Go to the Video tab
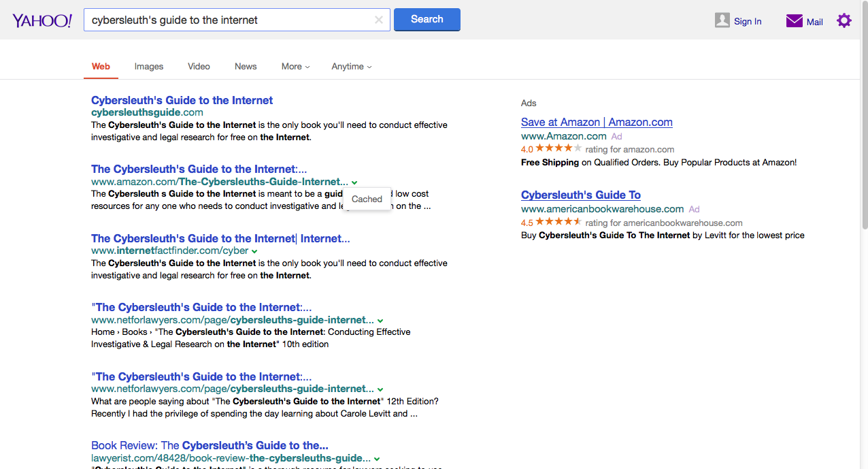The height and width of the screenshot is (469, 868). pyautogui.click(x=199, y=67)
